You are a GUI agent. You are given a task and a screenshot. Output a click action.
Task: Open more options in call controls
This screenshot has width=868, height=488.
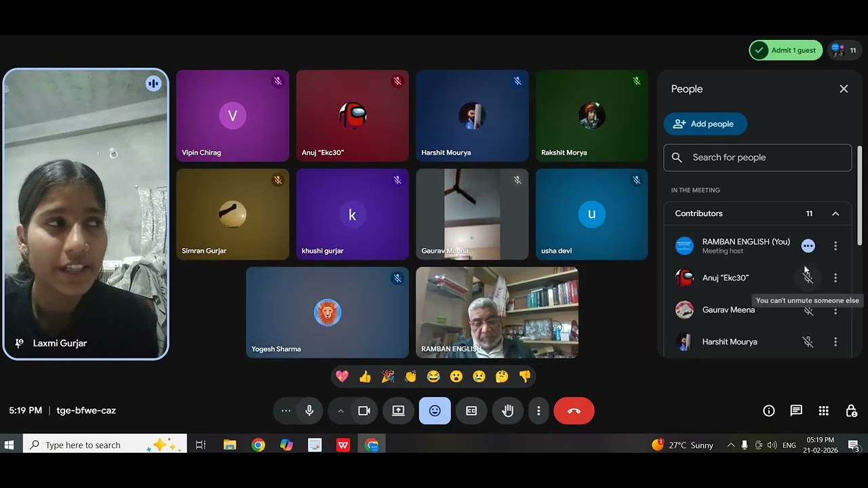[538, 411]
